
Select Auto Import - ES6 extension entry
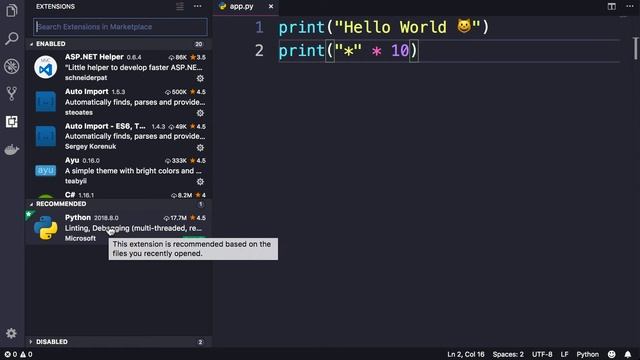(119, 137)
